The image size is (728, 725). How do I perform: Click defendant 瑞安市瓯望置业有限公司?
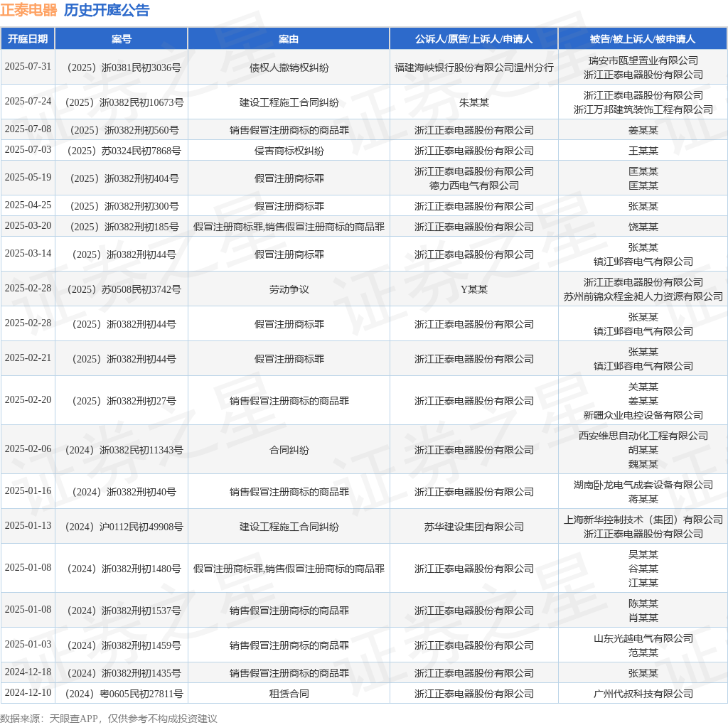click(x=643, y=60)
